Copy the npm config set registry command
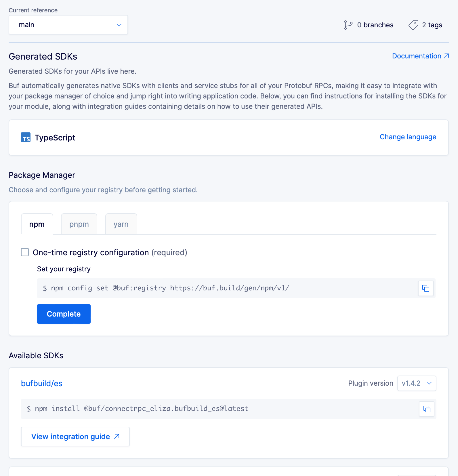This screenshot has width=458, height=476. tap(426, 288)
